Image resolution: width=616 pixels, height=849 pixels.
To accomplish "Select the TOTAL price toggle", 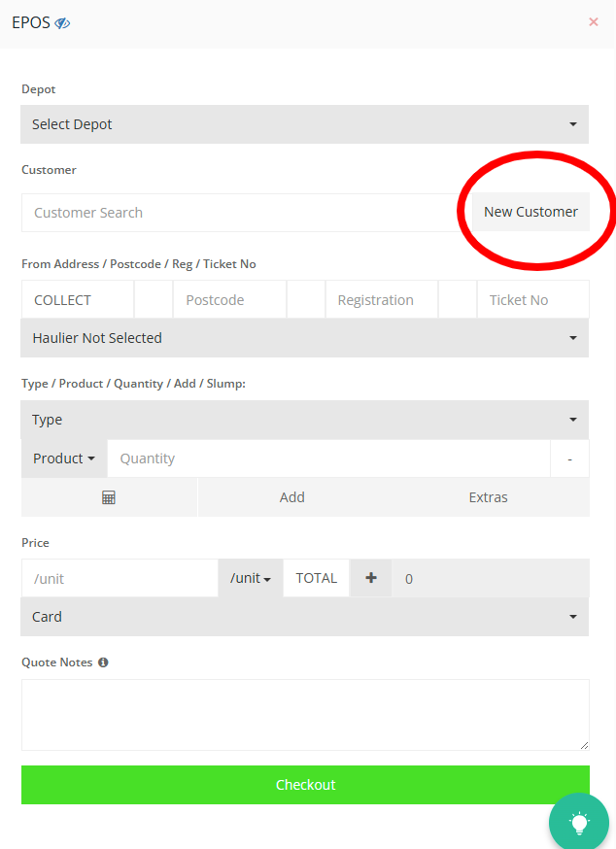I will point(316,578).
